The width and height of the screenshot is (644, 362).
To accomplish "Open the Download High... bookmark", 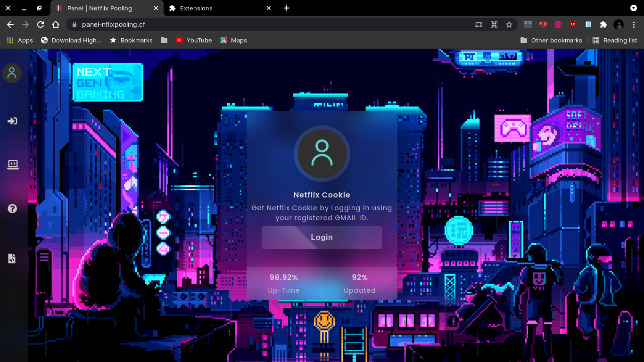I will [x=71, y=40].
